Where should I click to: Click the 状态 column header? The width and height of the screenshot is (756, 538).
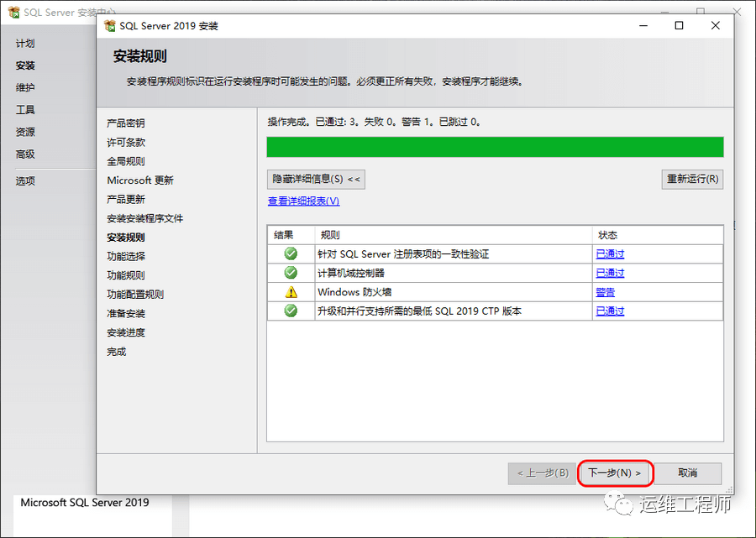pyautogui.click(x=658, y=235)
